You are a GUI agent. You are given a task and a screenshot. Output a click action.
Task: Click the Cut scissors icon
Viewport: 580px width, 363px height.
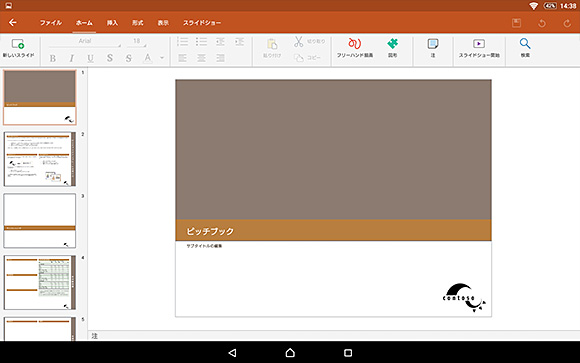299,41
